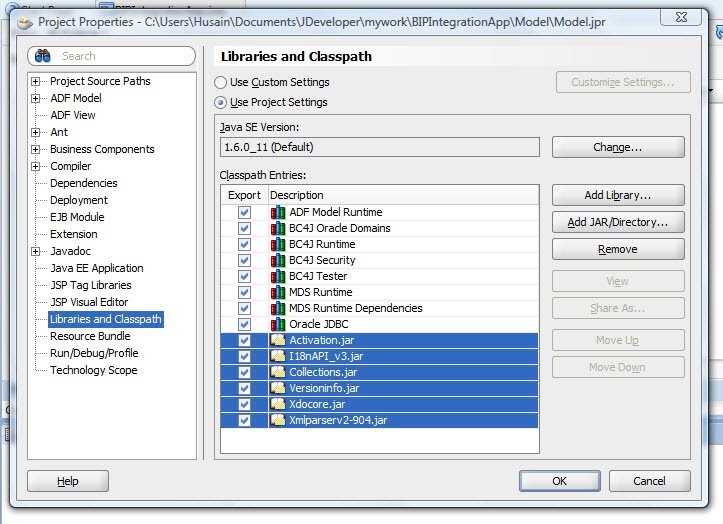Toggle Export checkbox for MDS Runtime

pyautogui.click(x=244, y=292)
